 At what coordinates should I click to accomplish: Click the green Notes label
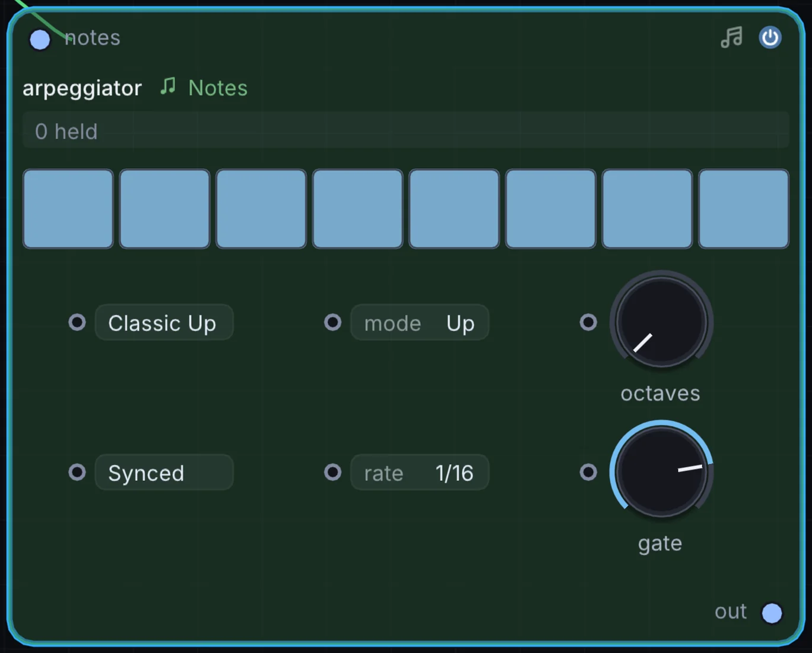tap(218, 88)
